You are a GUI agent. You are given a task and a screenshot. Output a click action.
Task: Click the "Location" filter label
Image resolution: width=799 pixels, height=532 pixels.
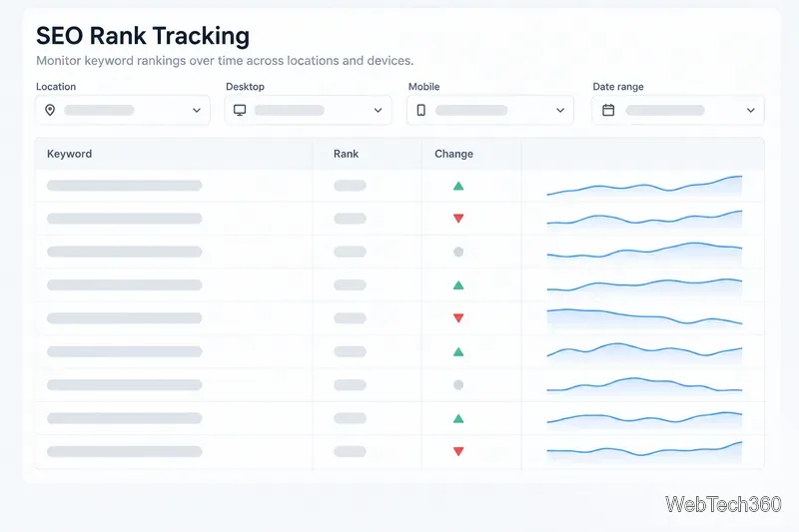[x=56, y=87]
